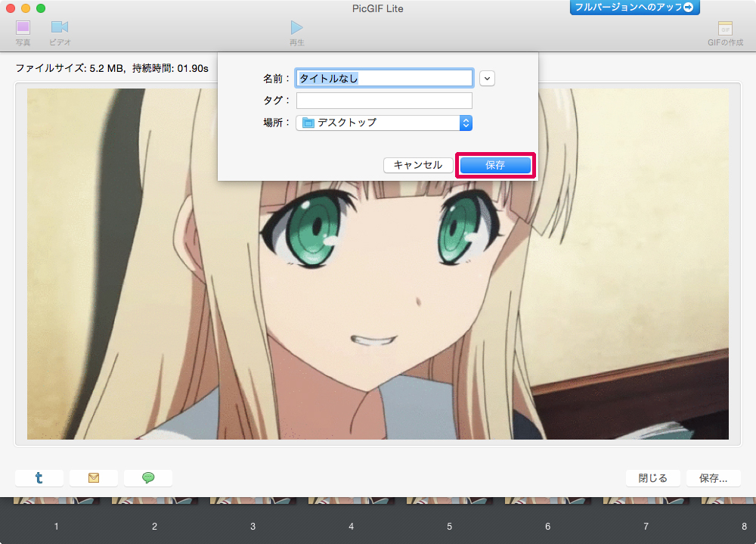This screenshot has width=756, height=544.
Task: Click the フルバージョンへのアップ upgrade button
Action: [x=634, y=8]
